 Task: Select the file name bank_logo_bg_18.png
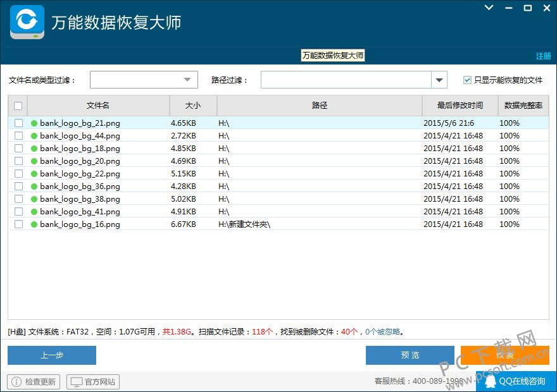click(x=80, y=149)
